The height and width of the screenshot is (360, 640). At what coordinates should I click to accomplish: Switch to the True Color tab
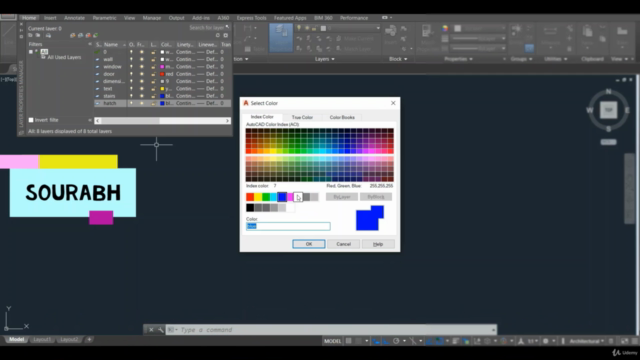pyautogui.click(x=302, y=117)
